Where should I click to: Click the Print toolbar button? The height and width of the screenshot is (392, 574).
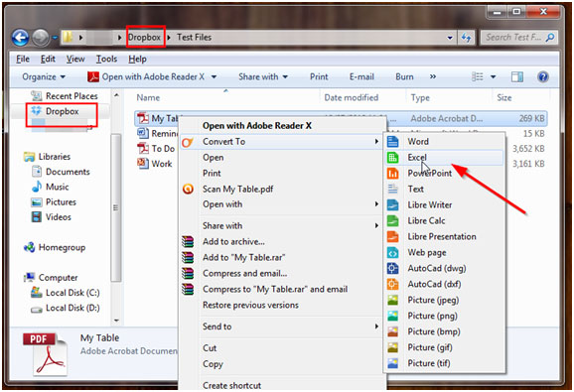[319, 76]
